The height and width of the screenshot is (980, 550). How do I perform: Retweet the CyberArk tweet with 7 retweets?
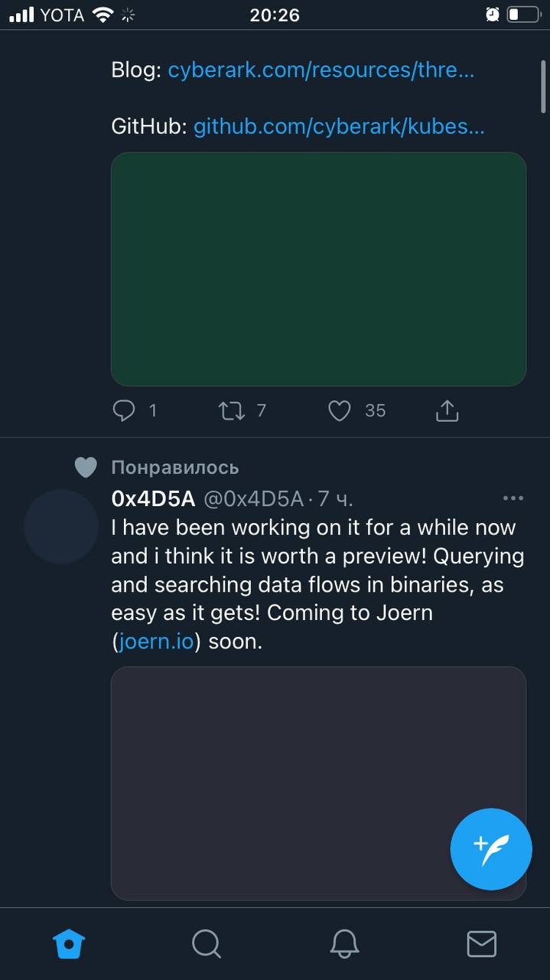[x=232, y=411]
